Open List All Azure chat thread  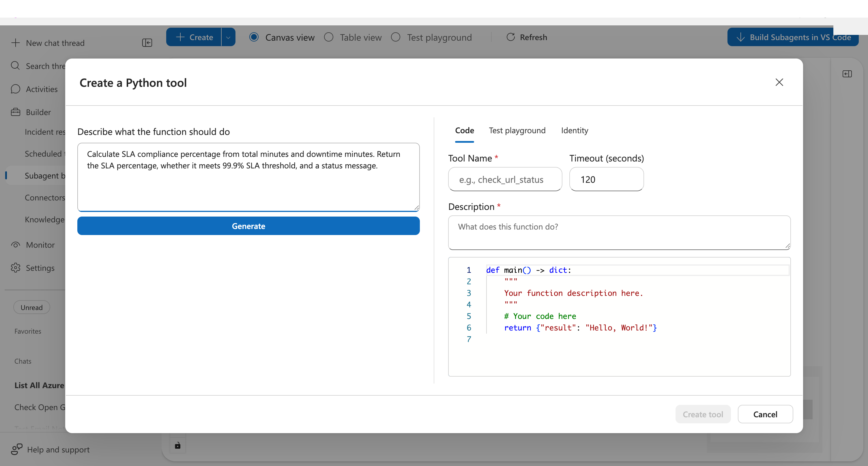(40, 385)
